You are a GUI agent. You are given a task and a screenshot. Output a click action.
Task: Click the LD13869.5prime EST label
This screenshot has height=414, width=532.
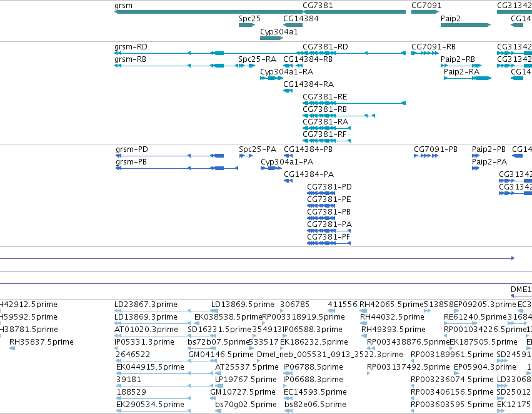point(243,305)
